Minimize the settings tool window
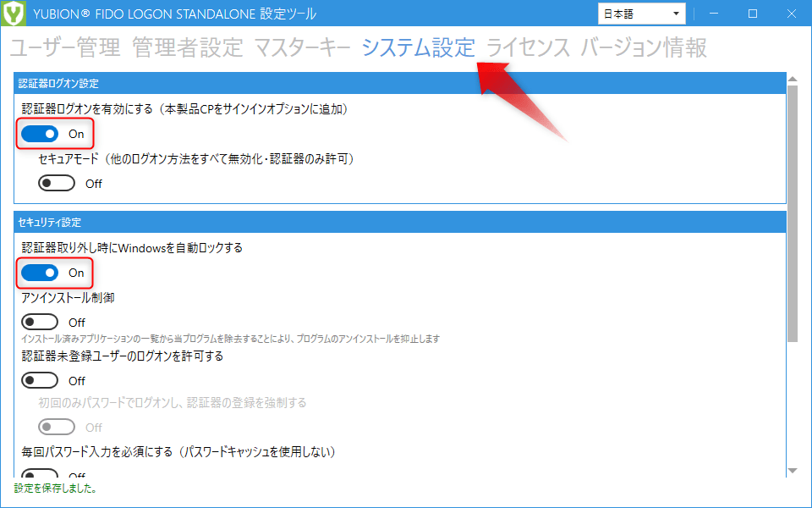 pos(714,14)
